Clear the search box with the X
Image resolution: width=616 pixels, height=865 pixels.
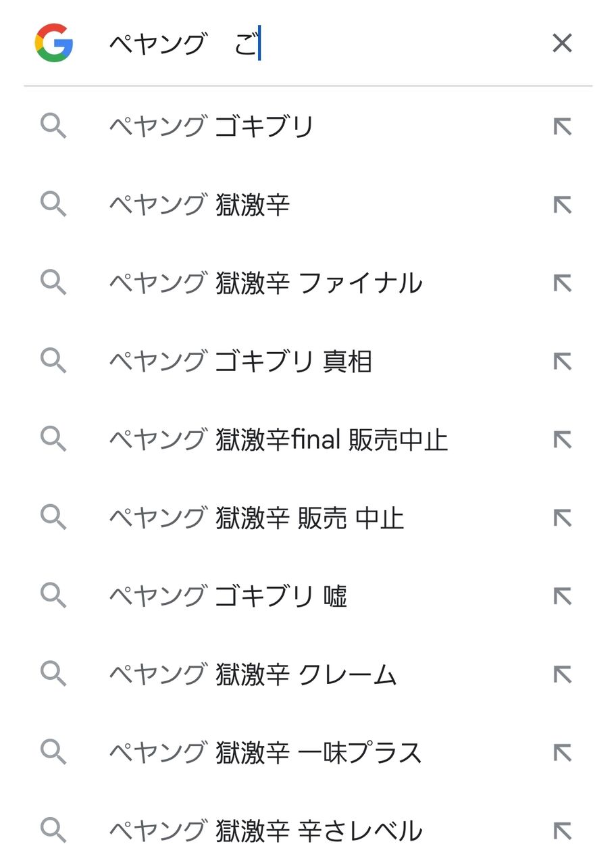click(x=562, y=43)
